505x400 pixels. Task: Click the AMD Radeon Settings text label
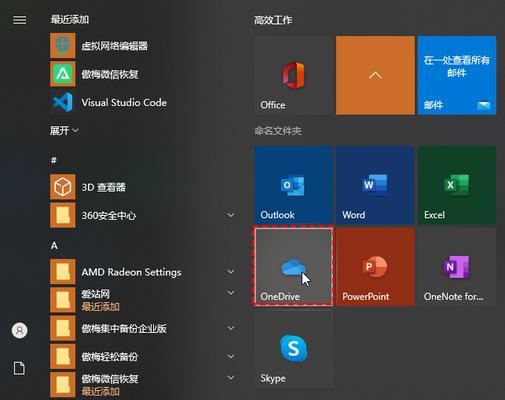131,272
